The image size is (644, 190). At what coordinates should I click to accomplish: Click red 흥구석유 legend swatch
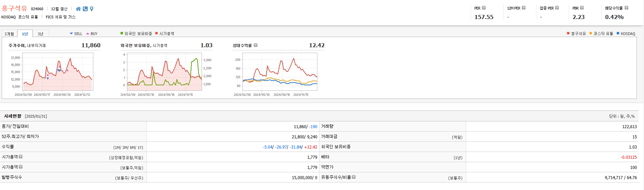[x=568, y=33]
